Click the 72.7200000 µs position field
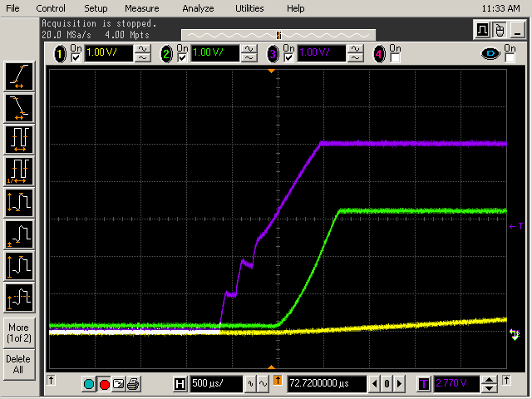The image size is (532, 399). pos(327,384)
